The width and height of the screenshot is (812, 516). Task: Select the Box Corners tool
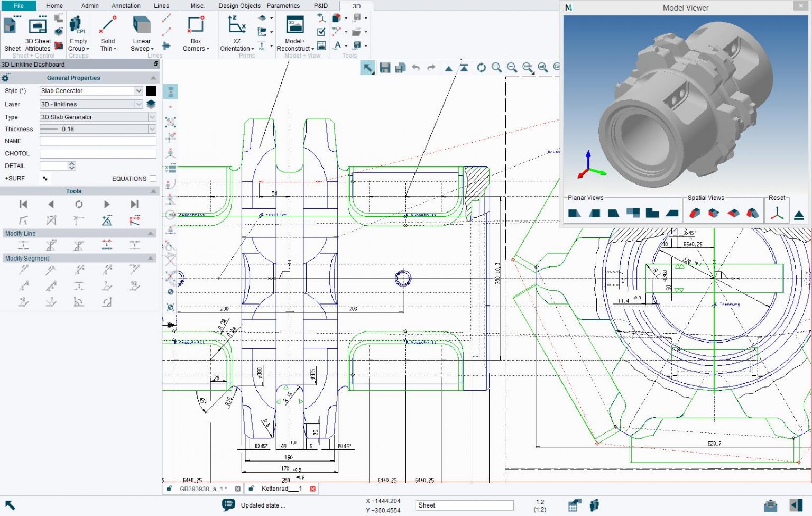[196, 32]
